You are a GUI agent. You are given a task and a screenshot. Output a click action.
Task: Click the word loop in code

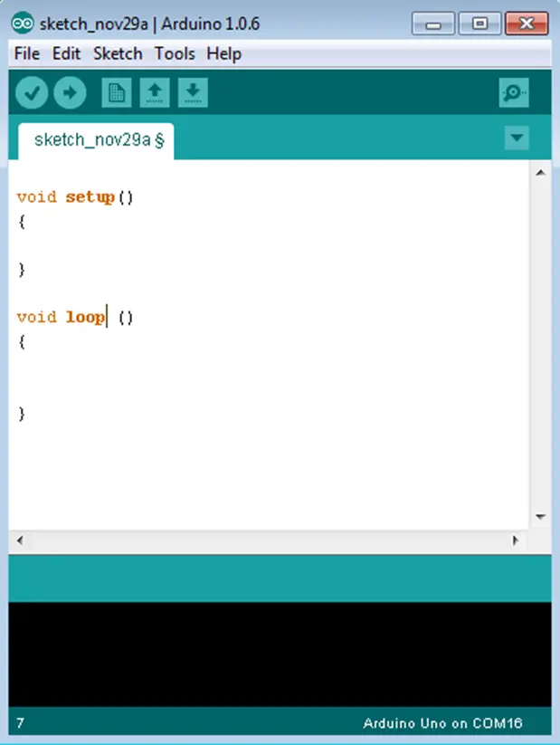(86, 317)
